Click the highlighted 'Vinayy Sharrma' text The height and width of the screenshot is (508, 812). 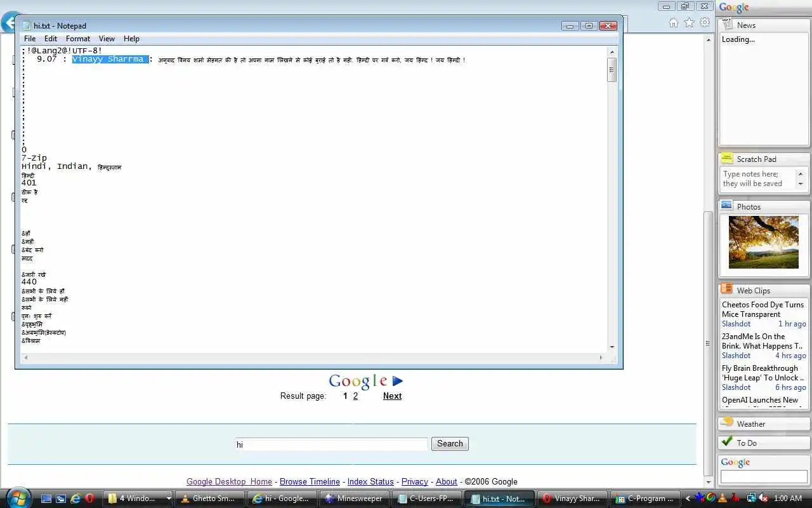pyautogui.click(x=110, y=59)
